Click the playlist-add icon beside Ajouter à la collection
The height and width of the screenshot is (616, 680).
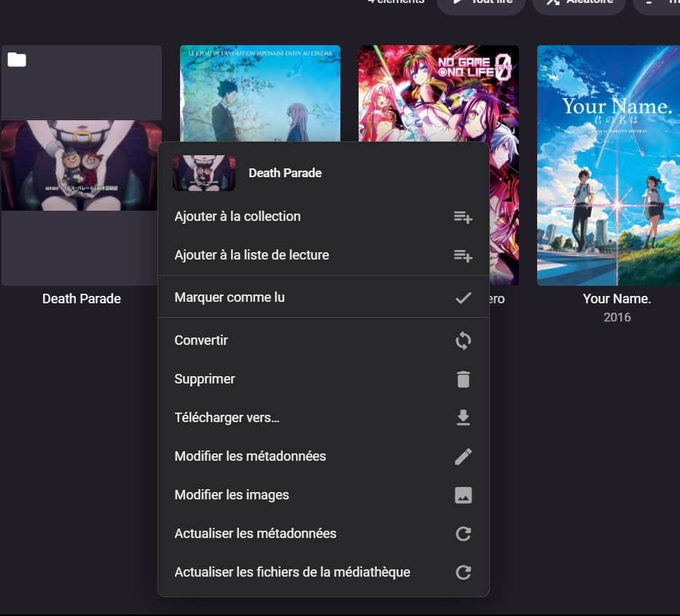point(463,217)
